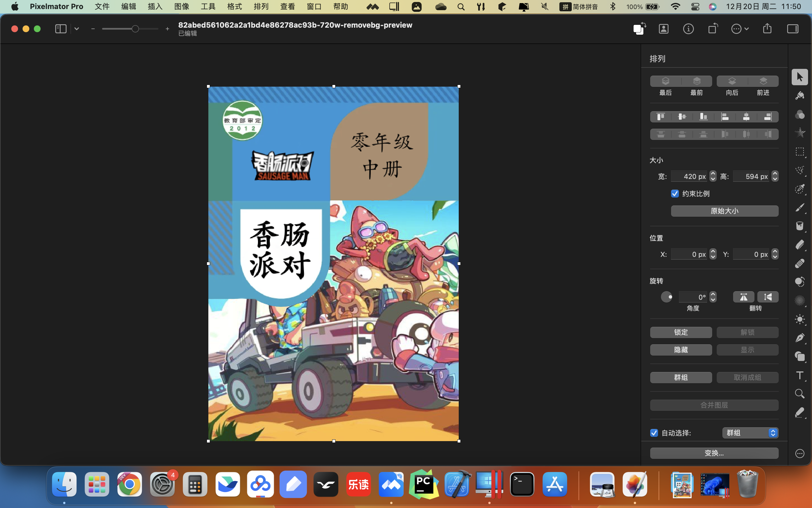Click the crop rotate icon in the toolbar
812x508 pixels.
[713, 28]
